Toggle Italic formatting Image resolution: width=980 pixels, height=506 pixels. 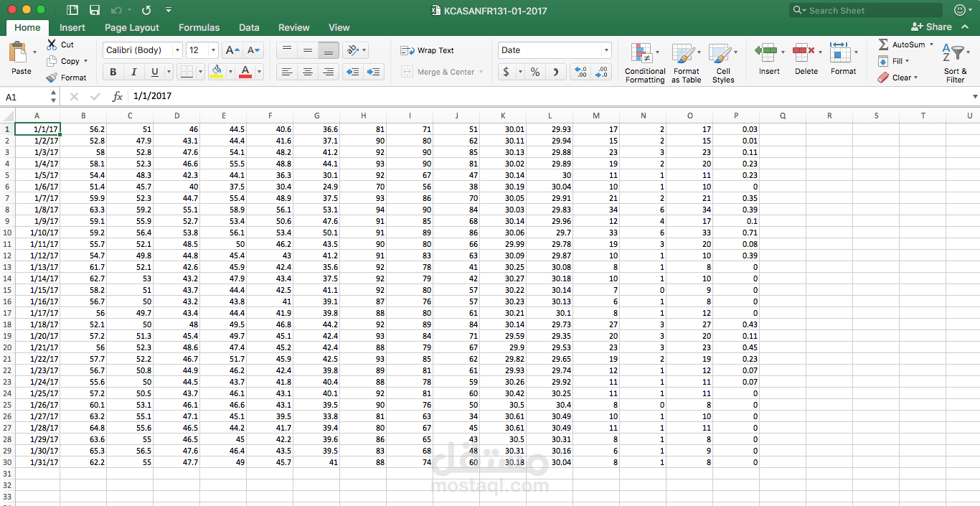coord(133,72)
